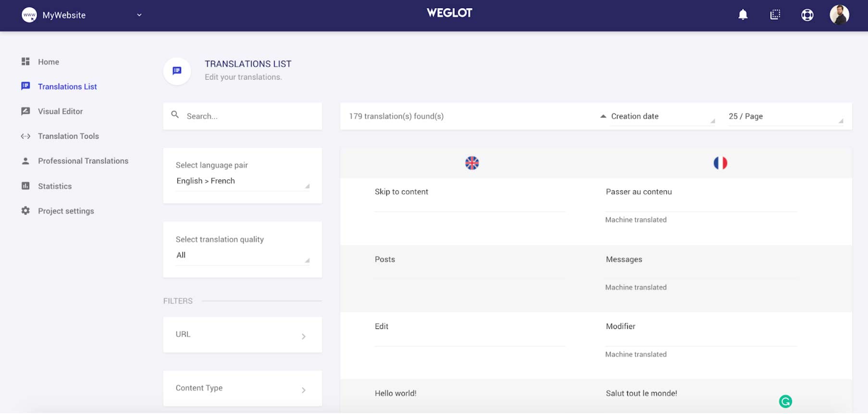Open the notifications bell icon
The height and width of the screenshot is (414, 868).
coord(743,15)
